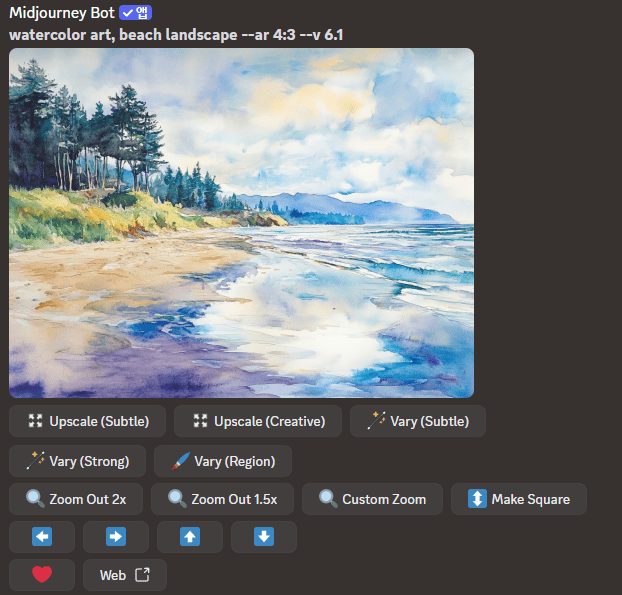Select the prompt text watercolor art

pyautogui.click(x=62, y=35)
